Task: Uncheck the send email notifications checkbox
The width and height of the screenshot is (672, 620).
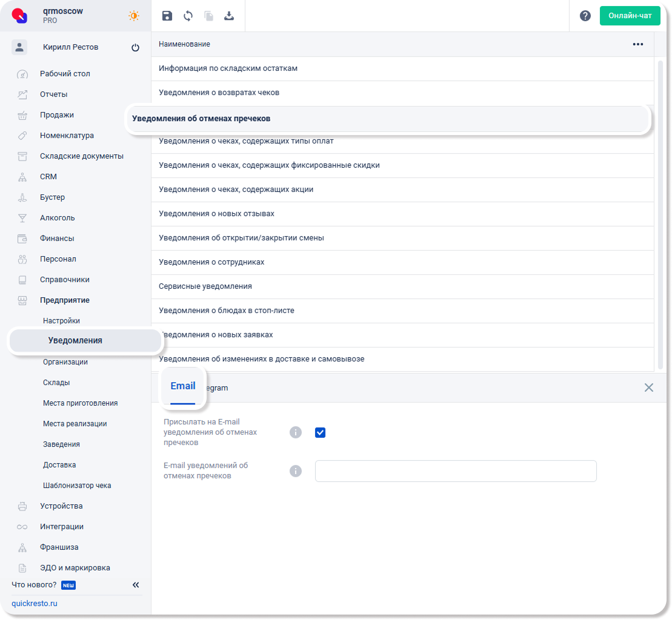Action: (x=321, y=432)
